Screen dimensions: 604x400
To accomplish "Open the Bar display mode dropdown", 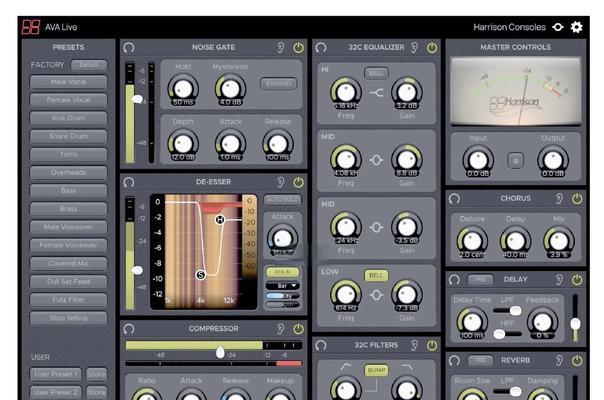I will (x=282, y=286).
